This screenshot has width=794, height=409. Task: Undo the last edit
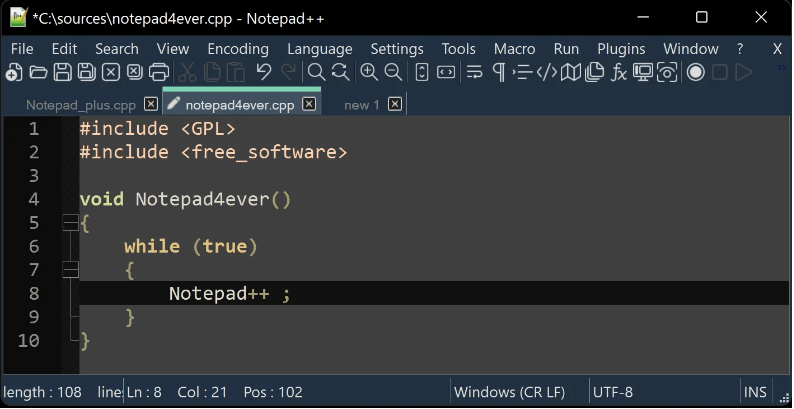click(264, 72)
